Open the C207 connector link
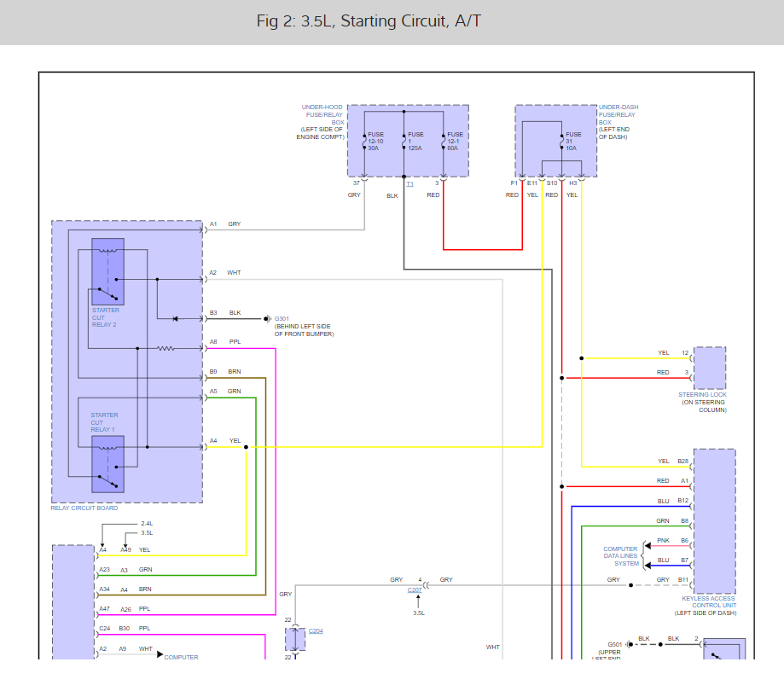The image size is (784, 691). click(415, 590)
